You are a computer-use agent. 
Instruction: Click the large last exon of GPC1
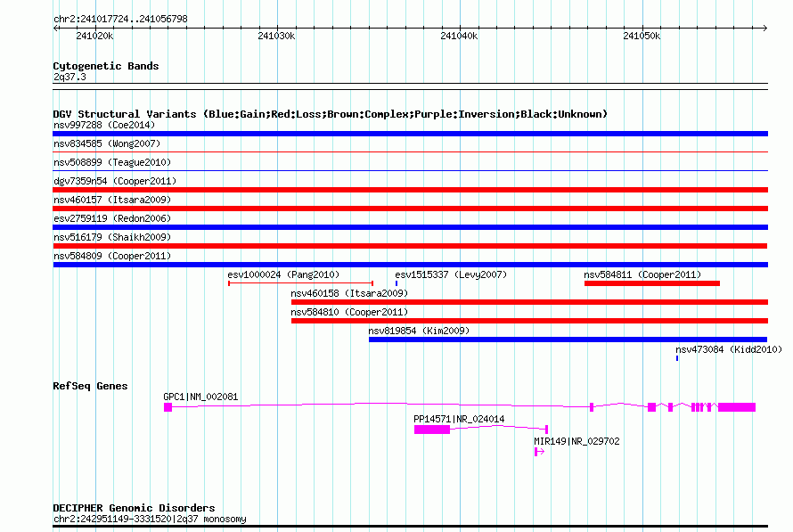click(737, 407)
